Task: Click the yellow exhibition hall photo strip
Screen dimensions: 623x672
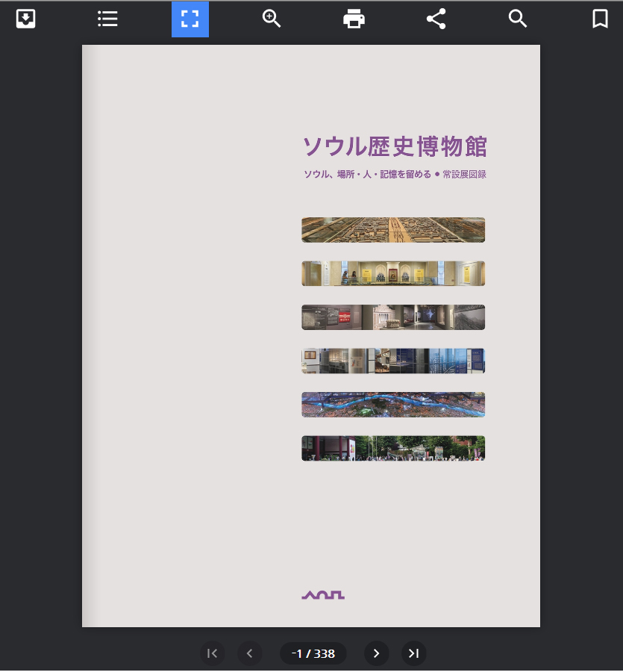Action: [x=393, y=273]
